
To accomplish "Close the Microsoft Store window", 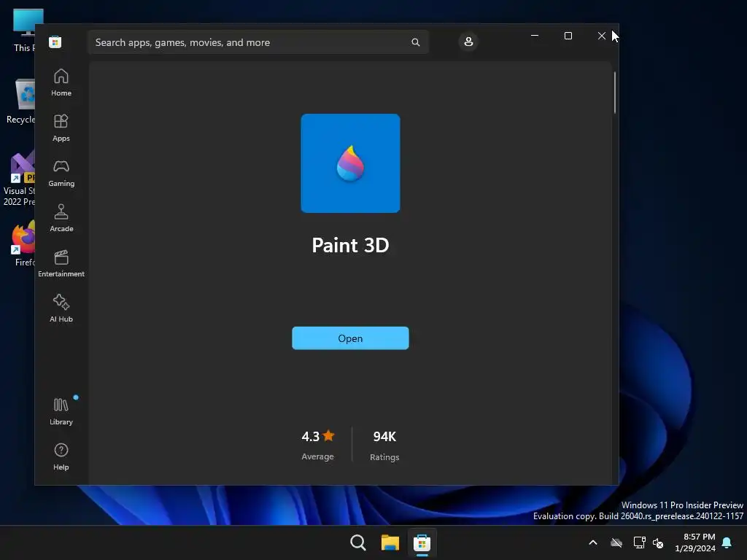I will pyautogui.click(x=602, y=36).
